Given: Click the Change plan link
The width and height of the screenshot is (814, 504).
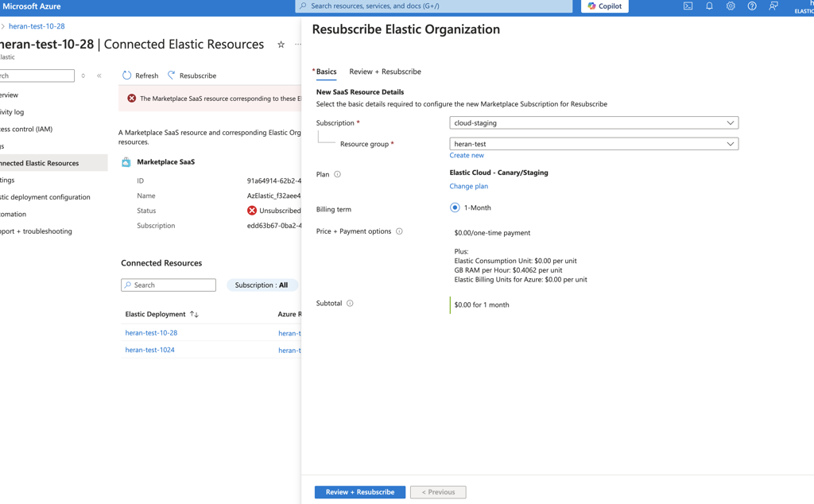Looking at the screenshot, I should pos(468,186).
